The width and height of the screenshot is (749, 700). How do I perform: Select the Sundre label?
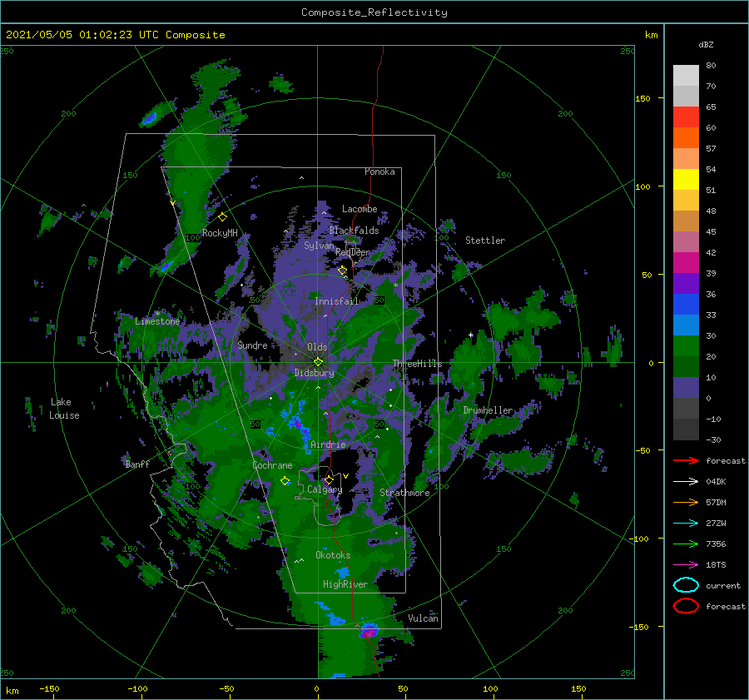click(252, 345)
